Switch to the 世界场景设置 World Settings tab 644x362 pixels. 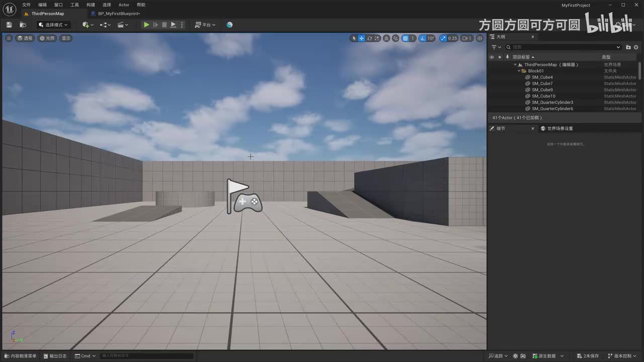point(556,129)
